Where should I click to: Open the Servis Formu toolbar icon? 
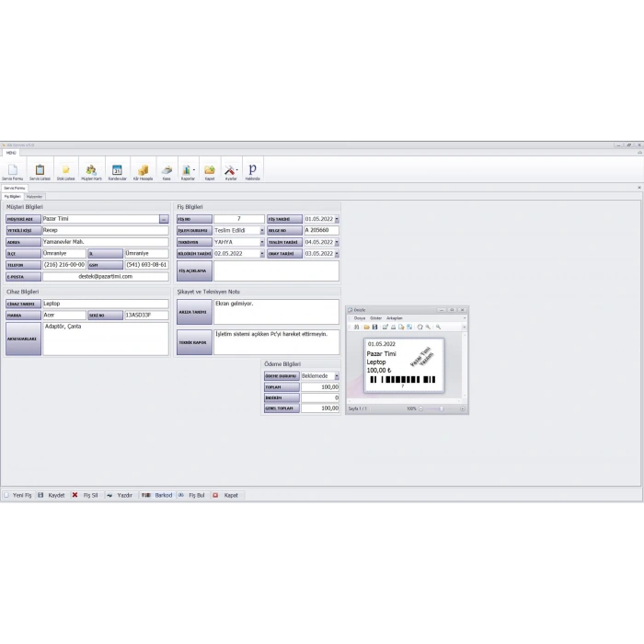click(x=13, y=170)
